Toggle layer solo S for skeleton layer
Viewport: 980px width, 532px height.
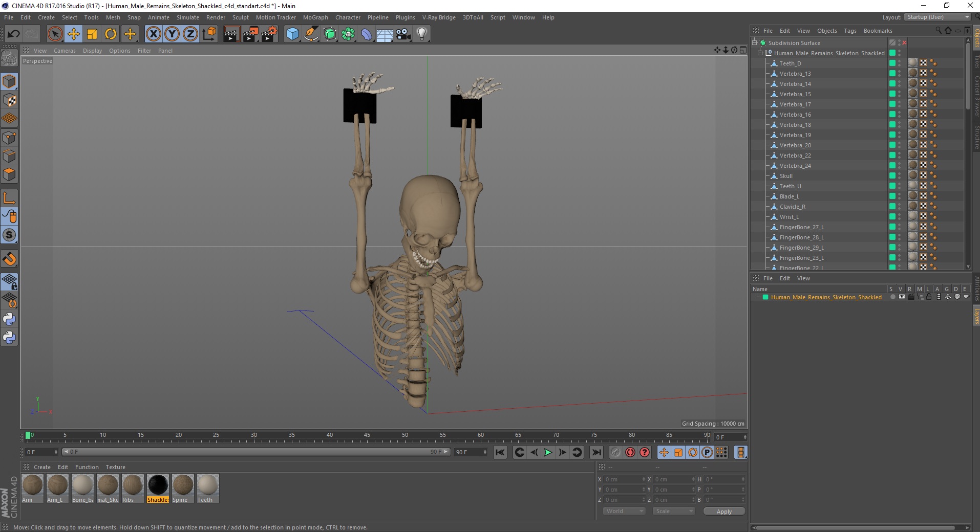click(x=892, y=297)
